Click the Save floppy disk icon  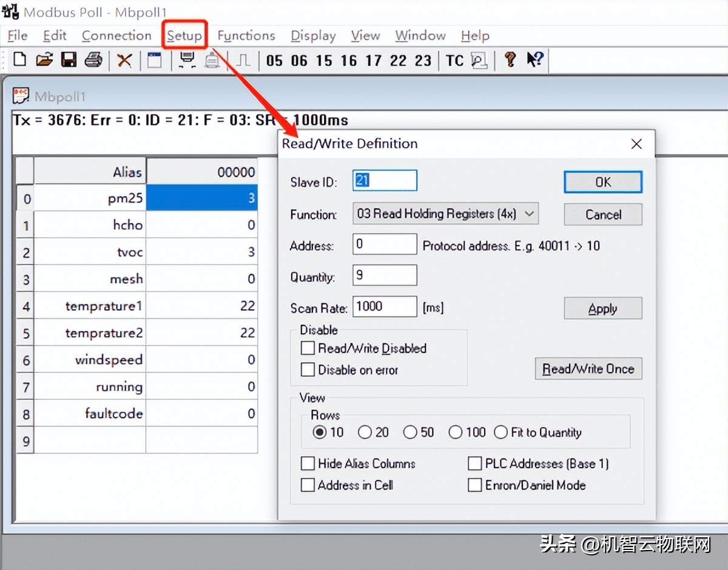[x=69, y=59]
